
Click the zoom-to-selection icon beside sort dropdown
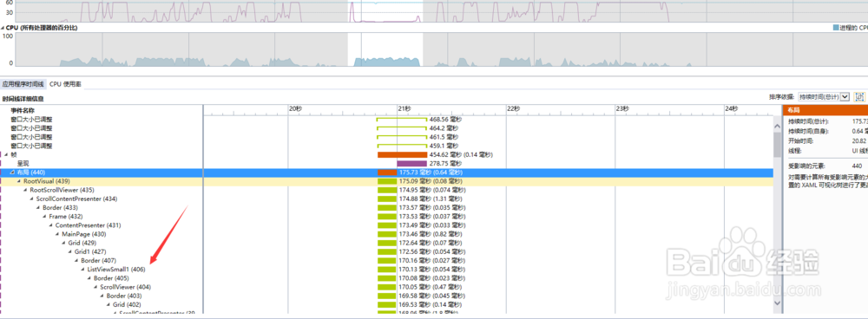[x=859, y=96]
